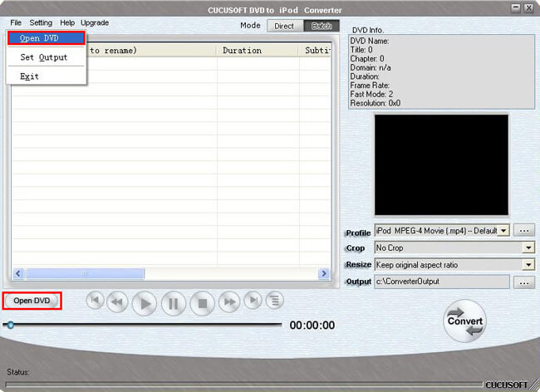Click the round Convert button

(x=464, y=321)
